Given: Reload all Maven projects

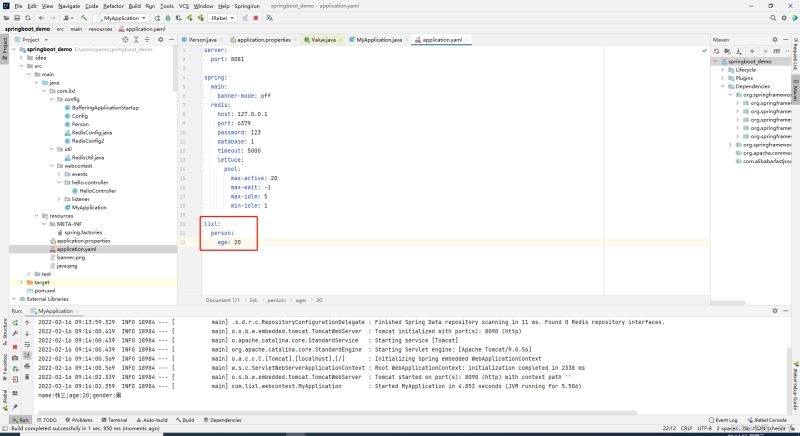Looking at the screenshot, I should [x=717, y=50].
